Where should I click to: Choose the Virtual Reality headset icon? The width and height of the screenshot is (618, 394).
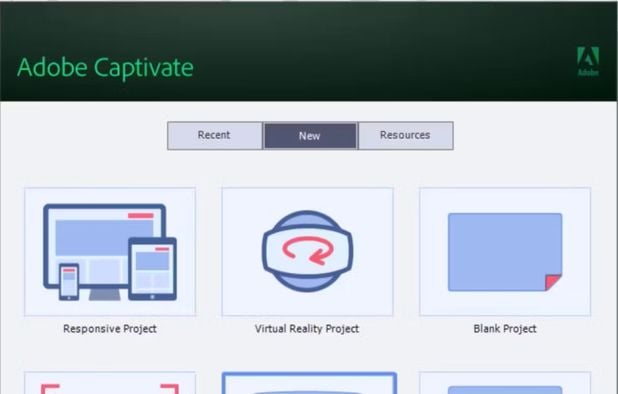pyautogui.click(x=307, y=251)
